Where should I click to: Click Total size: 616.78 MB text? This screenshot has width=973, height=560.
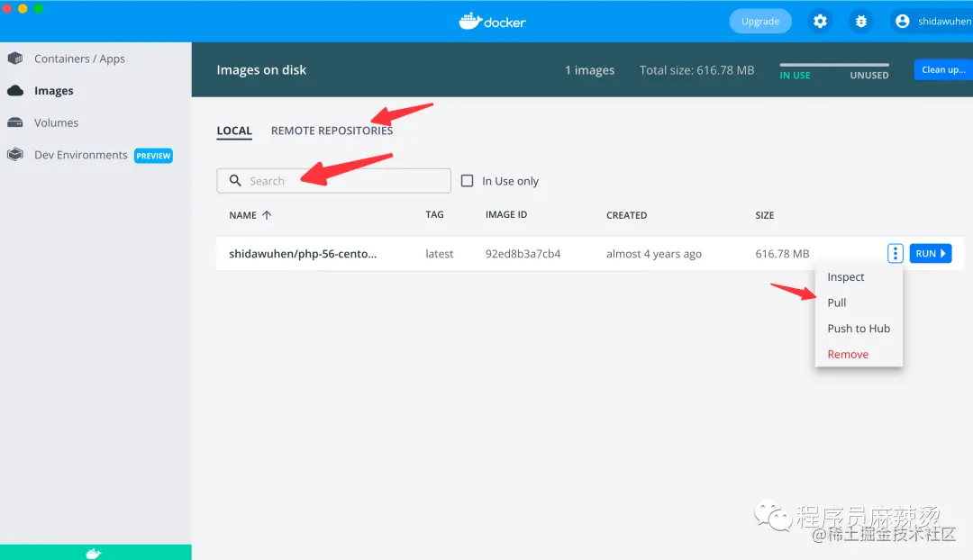(x=696, y=70)
